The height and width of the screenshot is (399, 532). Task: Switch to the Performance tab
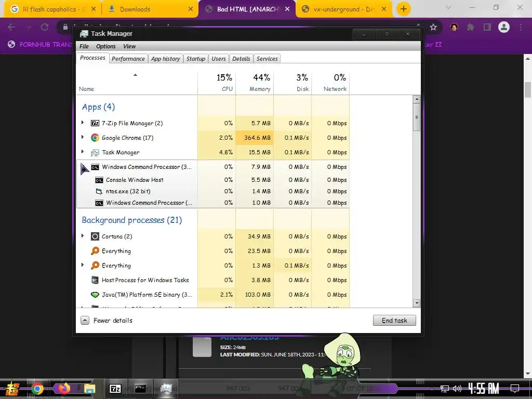pos(128,59)
